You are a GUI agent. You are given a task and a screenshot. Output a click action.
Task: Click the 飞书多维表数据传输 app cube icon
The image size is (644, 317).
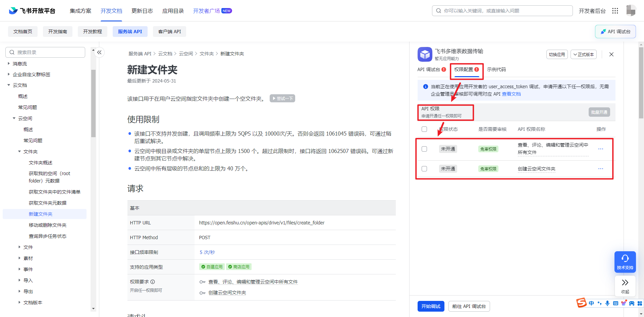[425, 54]
